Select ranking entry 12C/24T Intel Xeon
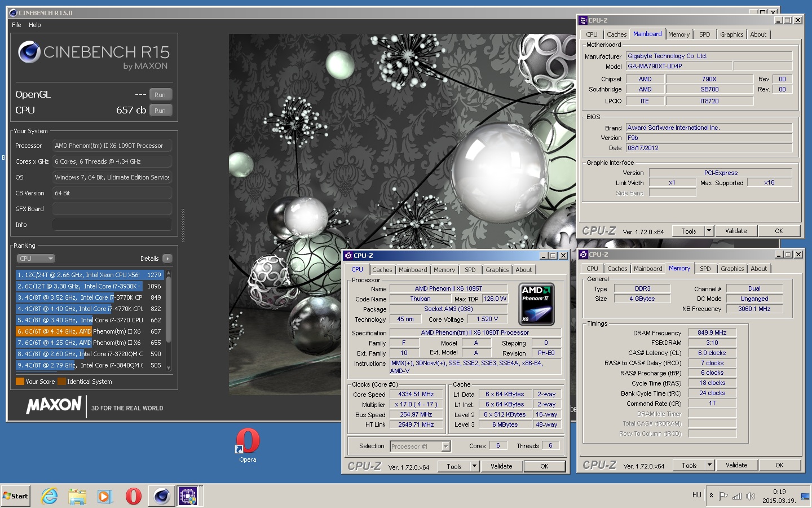The width and height of the screenshot is (812, 508). pos(90,275)
